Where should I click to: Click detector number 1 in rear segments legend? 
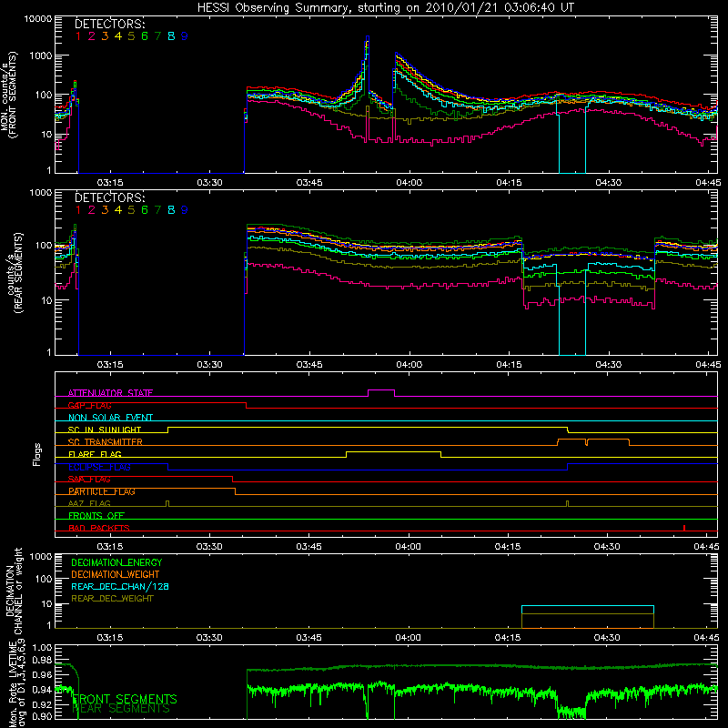78,210
